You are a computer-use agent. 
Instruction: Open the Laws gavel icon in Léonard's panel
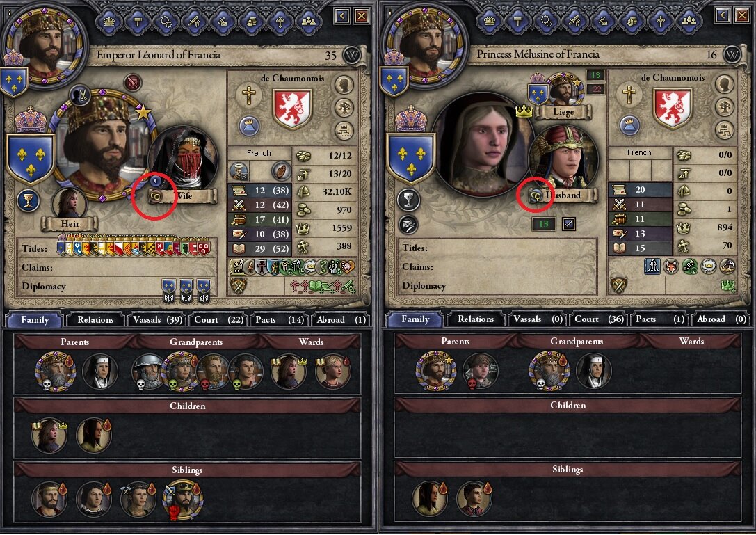click(x=138, y=22)
